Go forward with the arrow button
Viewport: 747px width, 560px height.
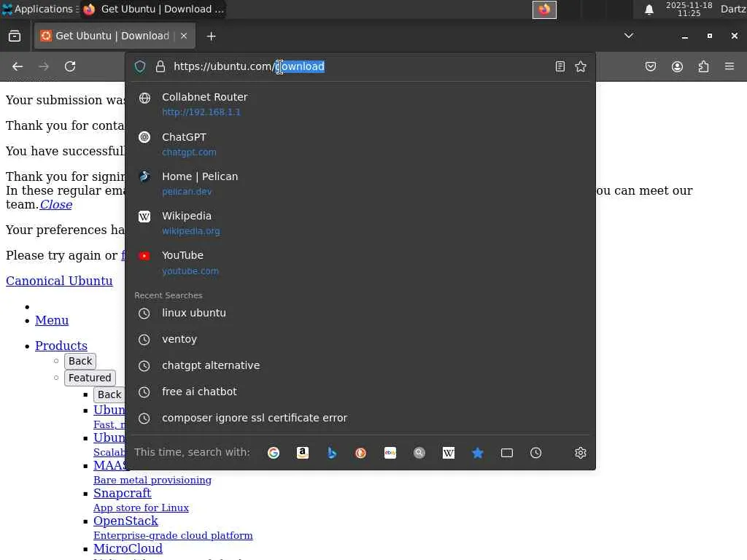pos(44,66)
